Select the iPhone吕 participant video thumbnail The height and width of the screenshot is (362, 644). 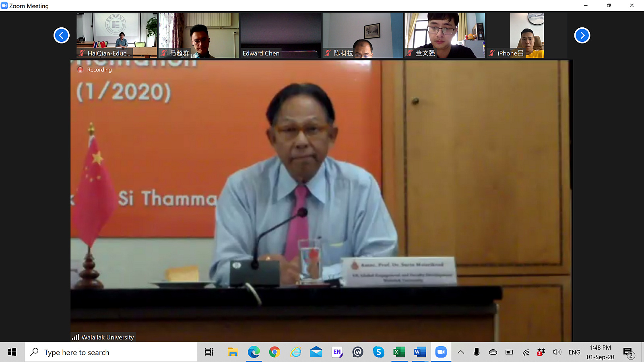click(x=526, y=35)
